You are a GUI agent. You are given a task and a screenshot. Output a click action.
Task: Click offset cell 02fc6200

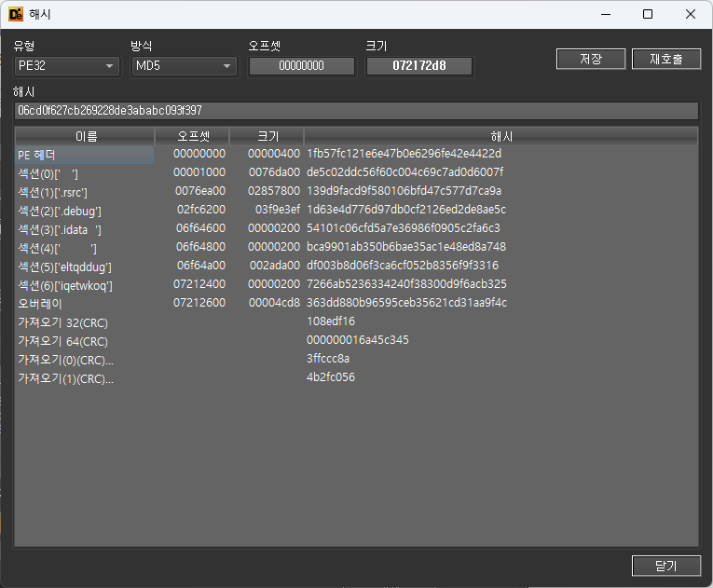coord(201,210)
